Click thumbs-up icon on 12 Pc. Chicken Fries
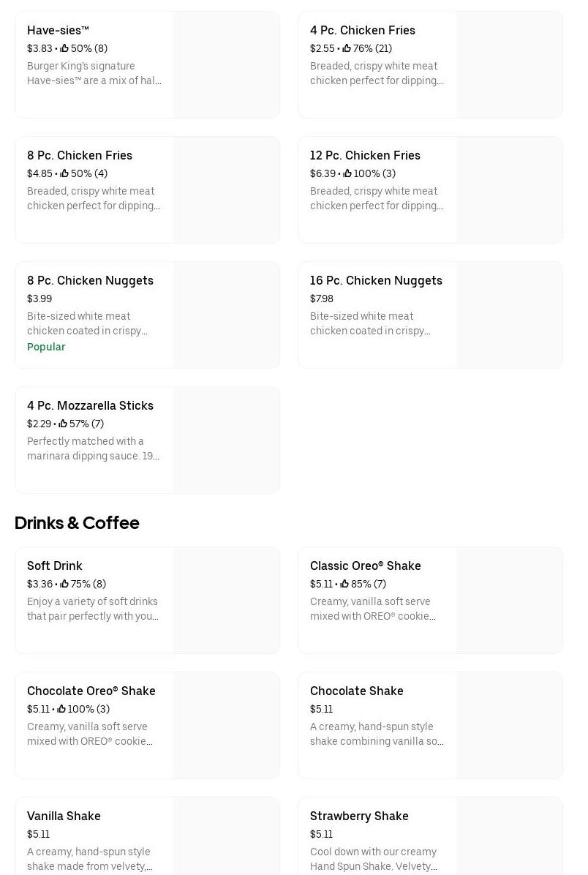Screen dimensions: 588x875 (x=347, y=173)
